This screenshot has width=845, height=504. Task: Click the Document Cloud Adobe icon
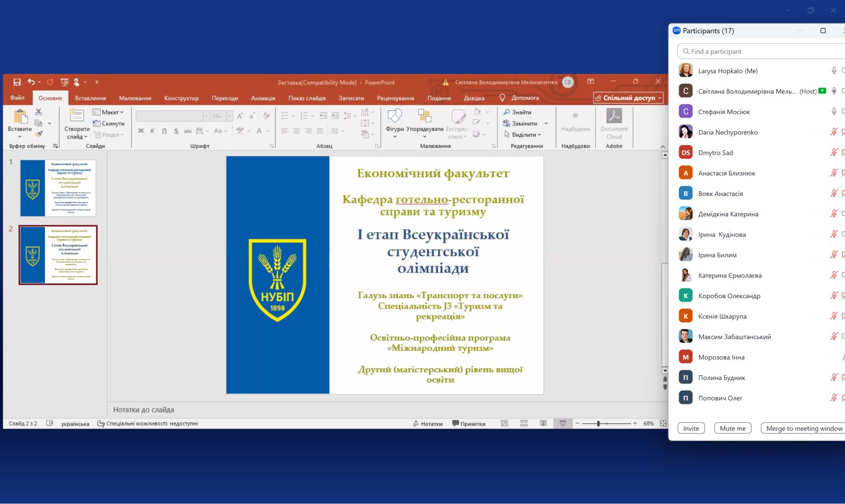click(614, 116)
